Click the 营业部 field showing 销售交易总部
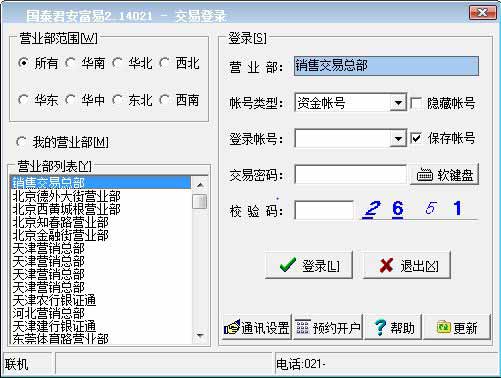The height and width of the screenshot is (378, 501). (x=386, y=66)
